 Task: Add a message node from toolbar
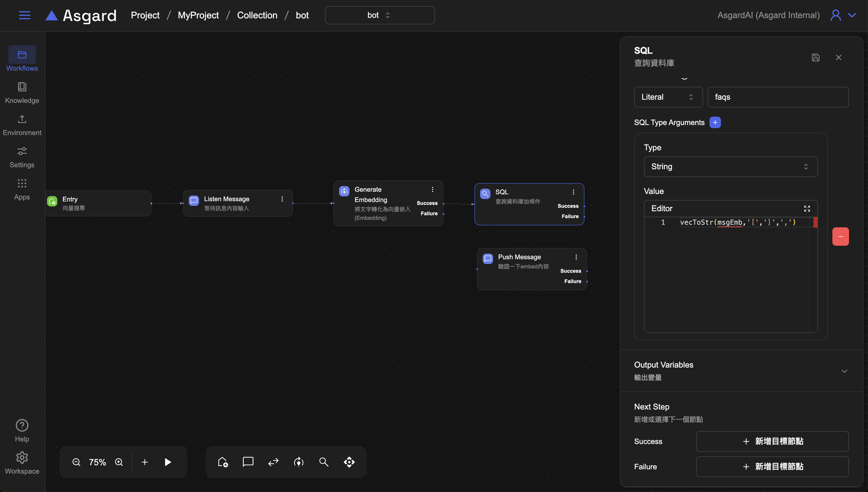[248, 462]
